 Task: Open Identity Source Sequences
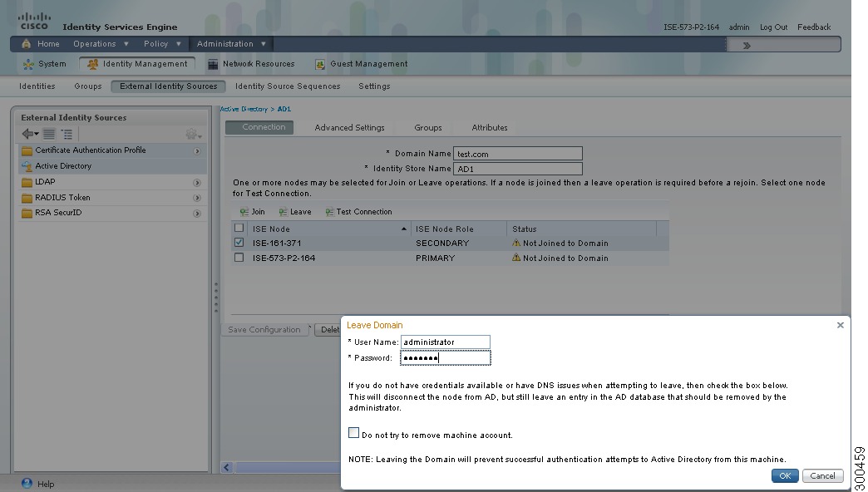tap(288, 86)
